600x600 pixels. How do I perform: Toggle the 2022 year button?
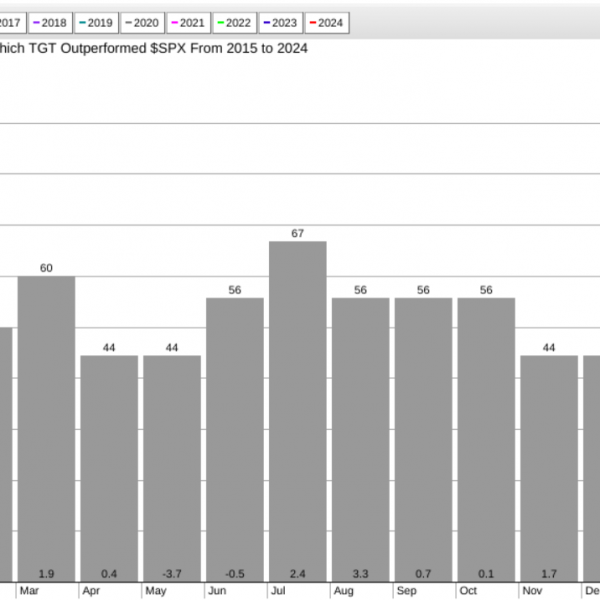235,23
